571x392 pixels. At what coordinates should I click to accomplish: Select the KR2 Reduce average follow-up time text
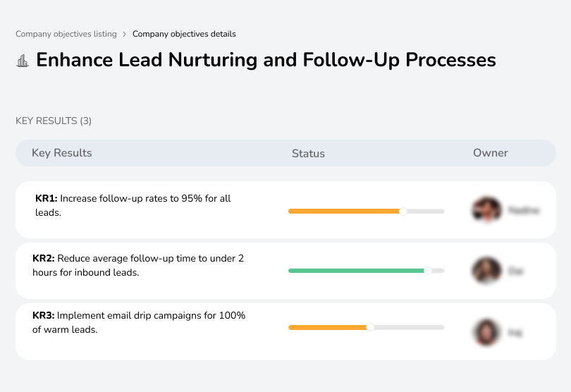click(138, 265)
